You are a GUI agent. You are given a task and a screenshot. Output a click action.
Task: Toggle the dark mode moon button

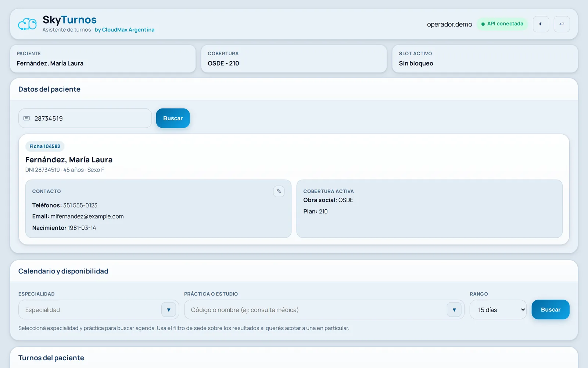pyautogui.click(x=541, y=24)
